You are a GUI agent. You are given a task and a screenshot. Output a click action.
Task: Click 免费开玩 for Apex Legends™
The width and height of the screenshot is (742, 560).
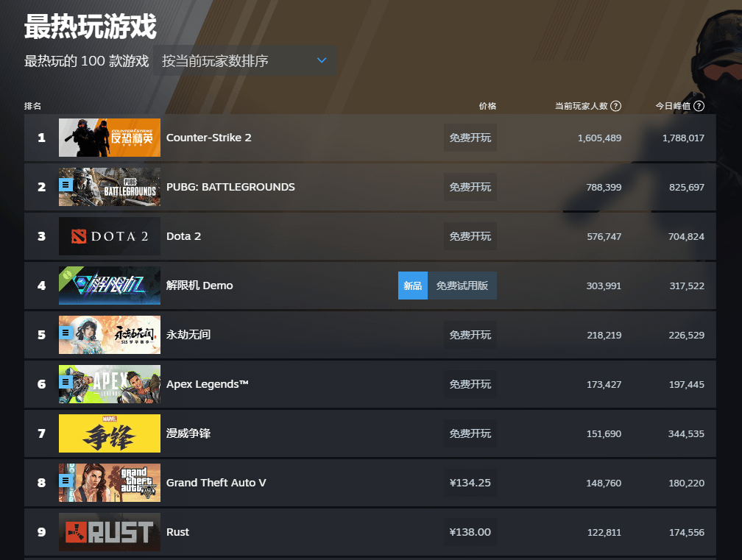[x=470, y=384]
